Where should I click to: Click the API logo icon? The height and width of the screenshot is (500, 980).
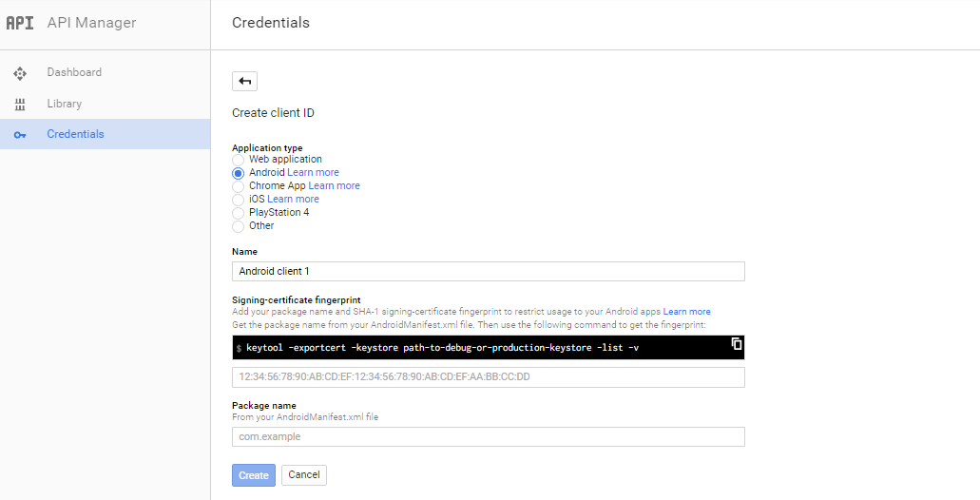point(20,23)
